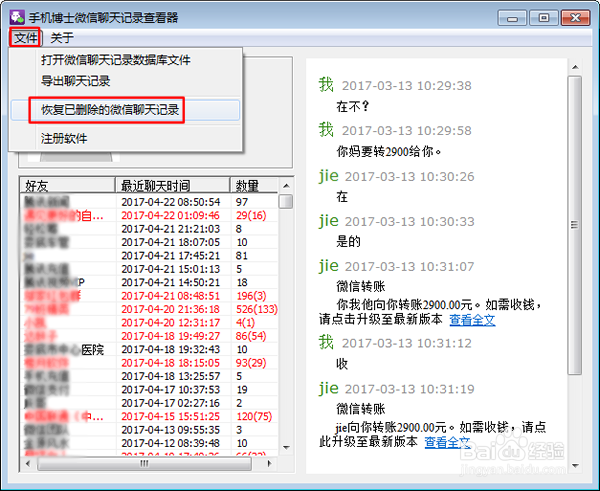Open 查看全文 link after 请点击升级至最新版本
The height and width of the screenshot is (491, 600).
pos(472,320)
